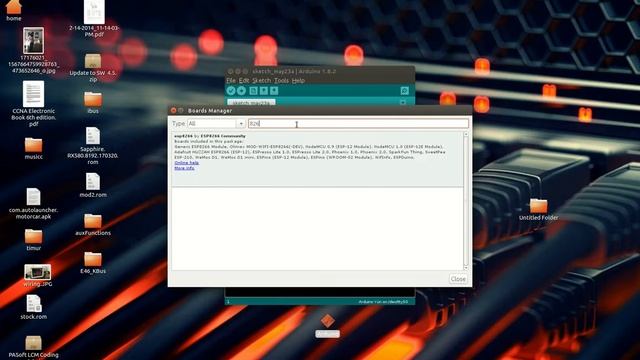Open the Serial Monitor in Arduino window
640x360 pixels.
404,91
